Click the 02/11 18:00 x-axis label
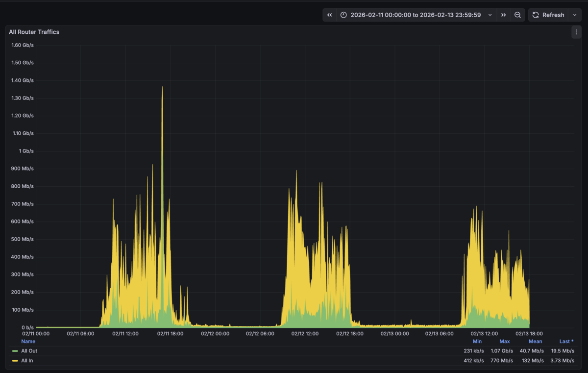 (x=170, y=334)
